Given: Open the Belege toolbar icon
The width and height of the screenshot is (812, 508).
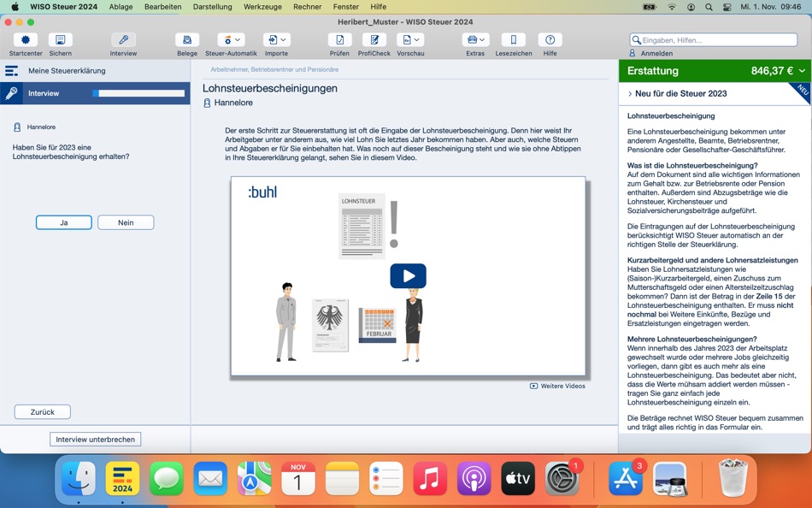Looking at the screenshot, I should pos(187,40).
